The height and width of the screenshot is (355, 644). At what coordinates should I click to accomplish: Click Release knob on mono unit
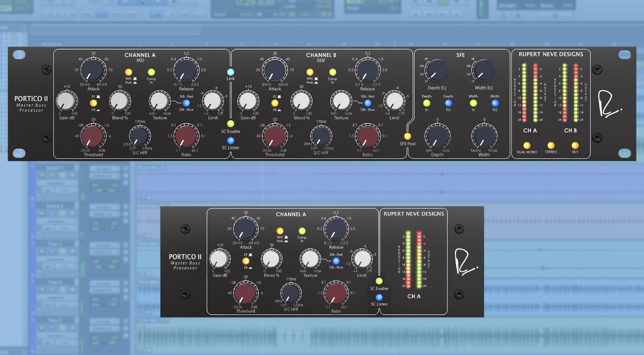point(336,229)
